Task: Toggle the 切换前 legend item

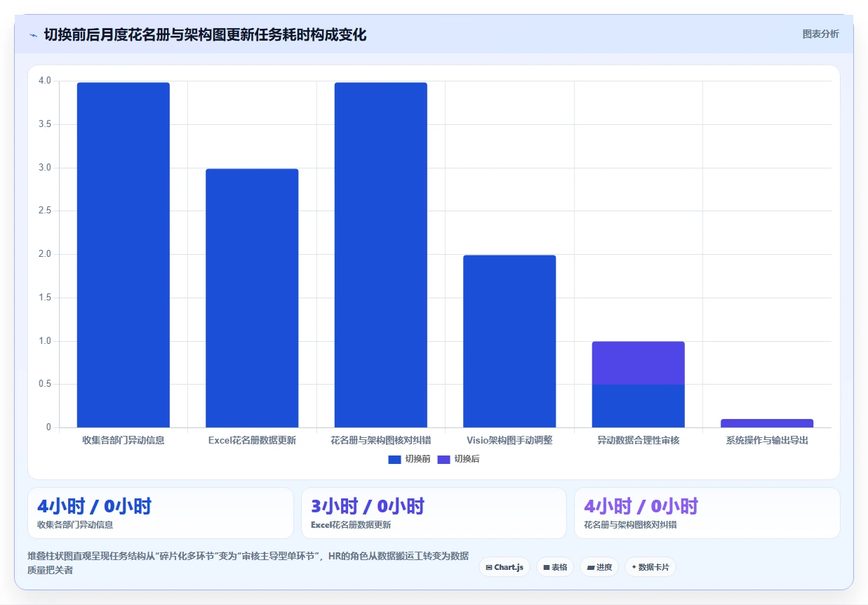Action: click(x=409, y=459)
